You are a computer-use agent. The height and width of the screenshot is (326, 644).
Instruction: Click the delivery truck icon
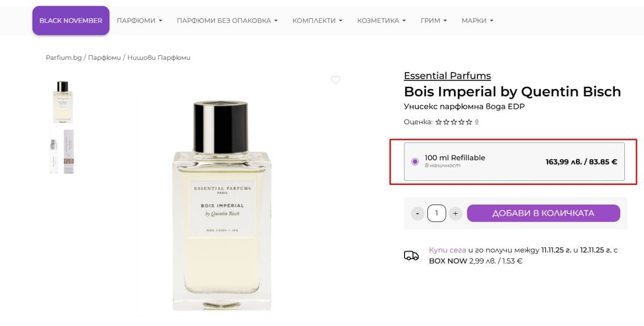click(x=411, y=255)
